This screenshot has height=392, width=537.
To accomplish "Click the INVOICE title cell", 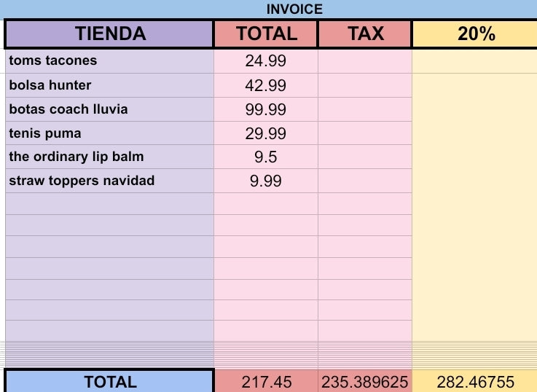I will pyautogui.click(x=294, y=9).
